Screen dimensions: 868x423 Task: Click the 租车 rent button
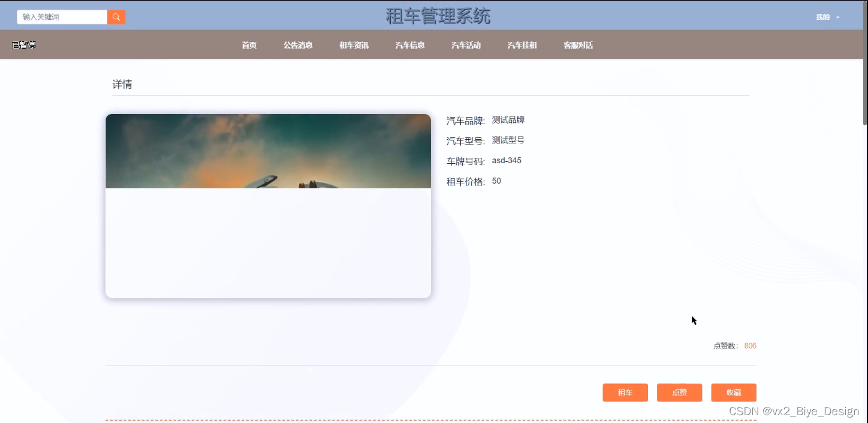point(625,392)
